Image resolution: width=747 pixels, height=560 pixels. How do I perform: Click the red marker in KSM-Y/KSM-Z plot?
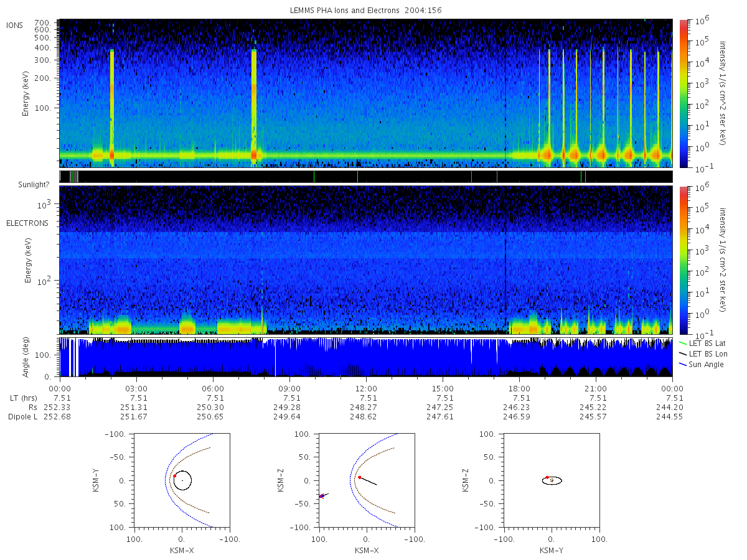click(x=547, y=477)
